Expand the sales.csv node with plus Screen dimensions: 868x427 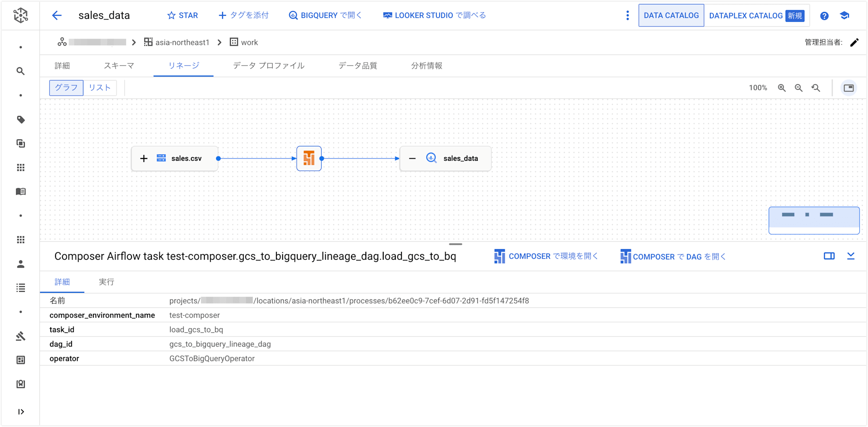pos(144,159)
